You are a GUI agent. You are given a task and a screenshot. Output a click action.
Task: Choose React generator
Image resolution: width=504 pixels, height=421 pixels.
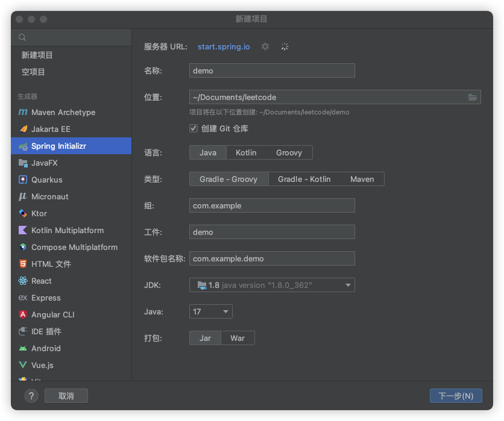(x=71, y=281)
